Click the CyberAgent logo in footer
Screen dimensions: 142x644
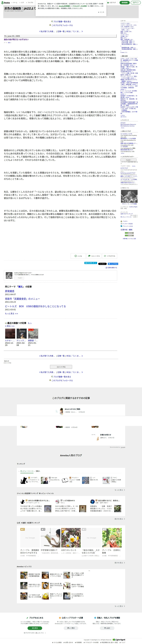[119, 640]
